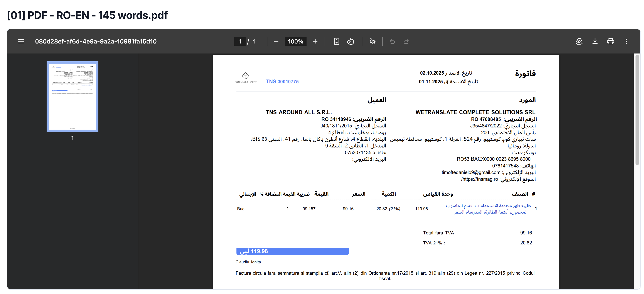644x294 pixels.
Task: Open the three-dot more options menu
Action: pos(627,42)
